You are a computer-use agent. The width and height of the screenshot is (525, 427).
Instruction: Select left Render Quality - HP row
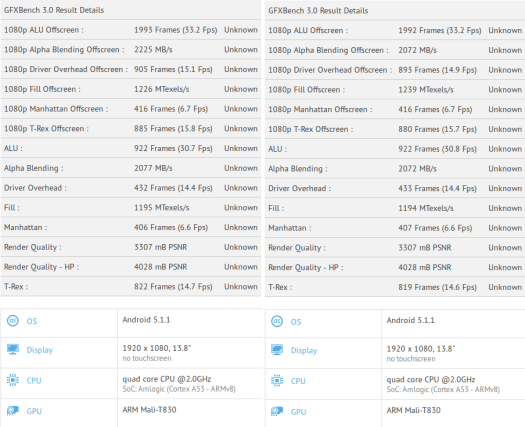click(x=131, y=267)
